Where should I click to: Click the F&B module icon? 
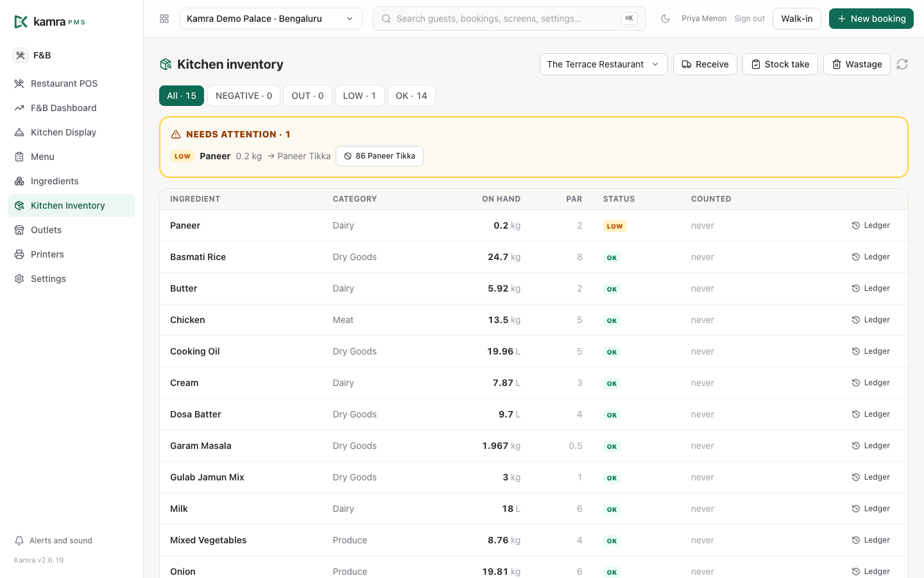(x=21, y=55)
